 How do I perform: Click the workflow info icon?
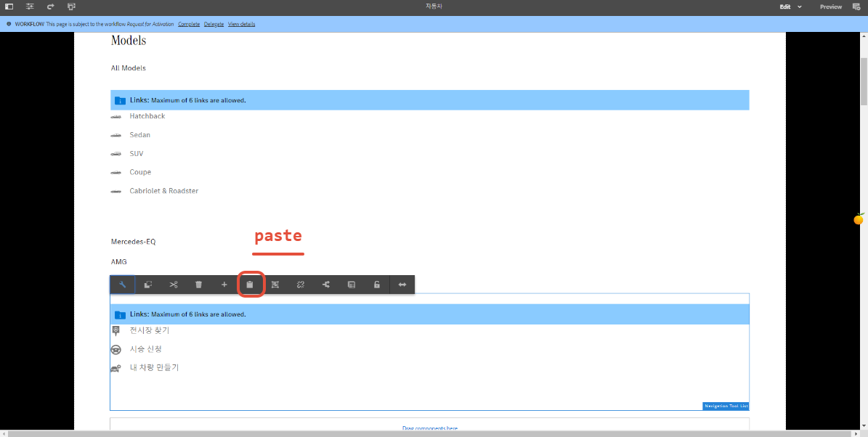[x=9, y=25]
